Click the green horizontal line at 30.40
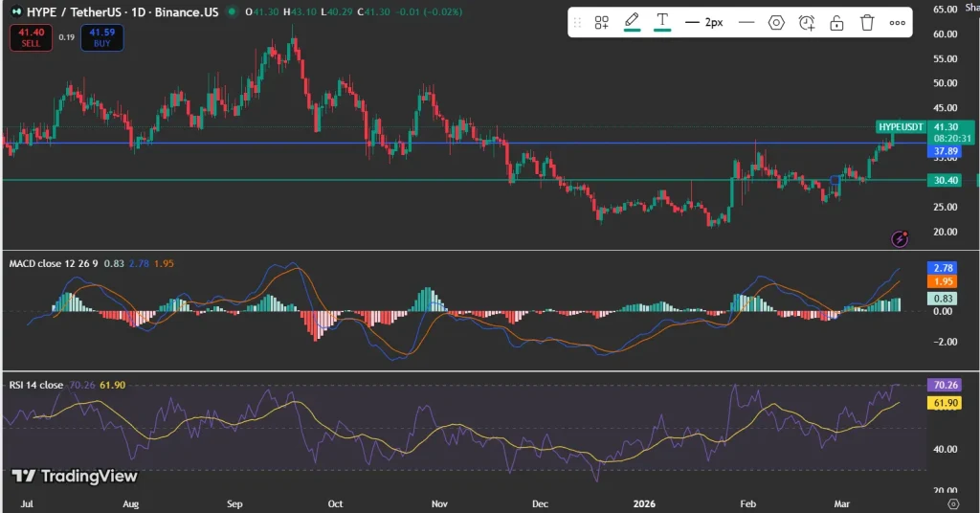The width and height of the screenshot is (980, 513). [x=462, y=180]
